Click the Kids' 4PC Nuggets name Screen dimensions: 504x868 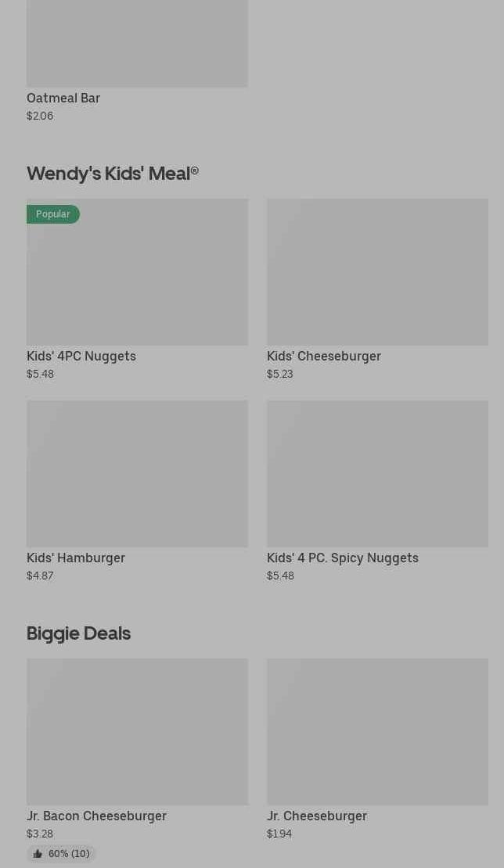click(x=81, y=356)
